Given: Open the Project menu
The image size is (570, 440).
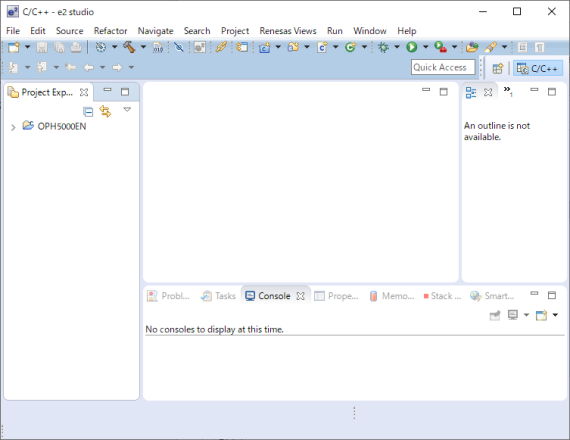Looking at the screenshot, I should [235, 31].
